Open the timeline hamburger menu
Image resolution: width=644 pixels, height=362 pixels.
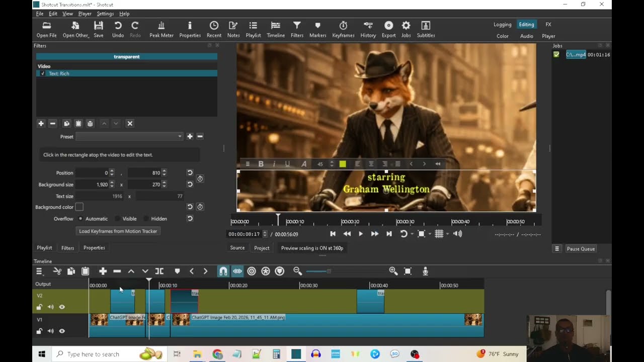39,271
